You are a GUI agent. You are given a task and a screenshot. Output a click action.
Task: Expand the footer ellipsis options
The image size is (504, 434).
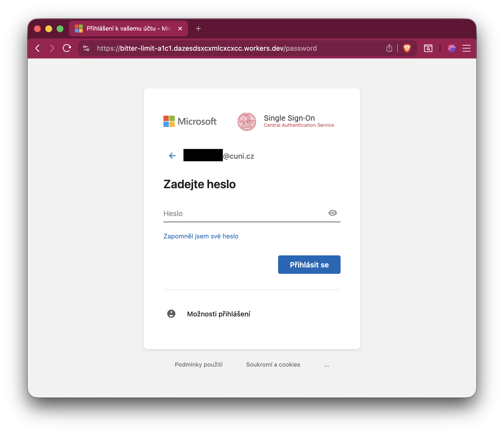327,365
